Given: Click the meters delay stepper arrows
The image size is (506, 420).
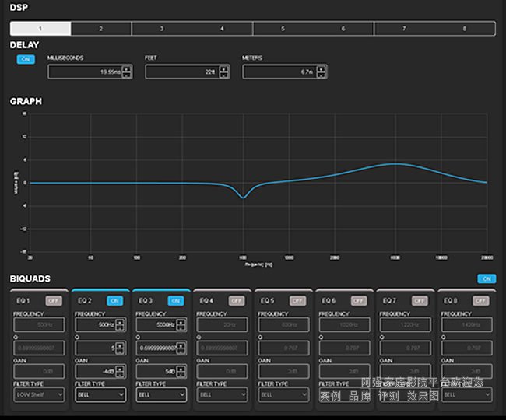Looking at the screenshot, I should pos(322,72).
